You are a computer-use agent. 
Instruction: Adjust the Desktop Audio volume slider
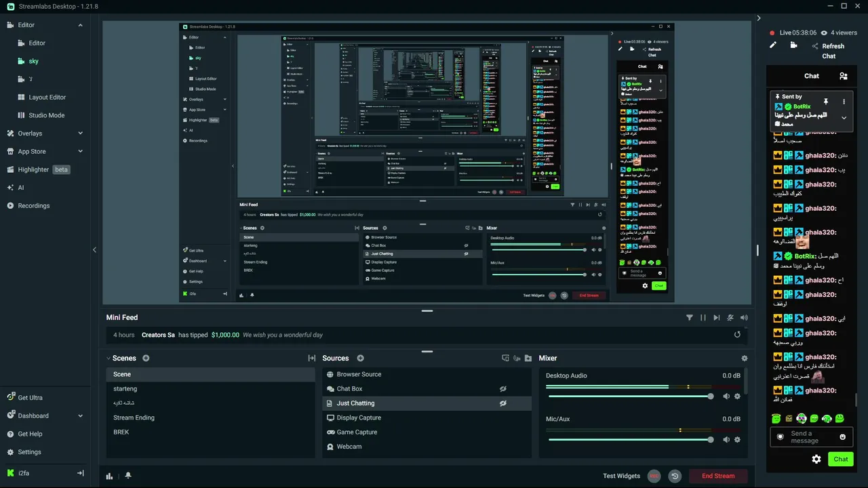(630, 396)
